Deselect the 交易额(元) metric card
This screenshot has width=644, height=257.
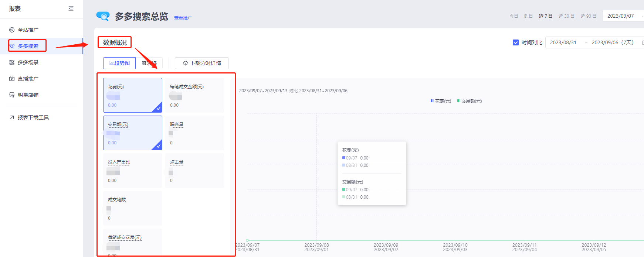(132, 133)
